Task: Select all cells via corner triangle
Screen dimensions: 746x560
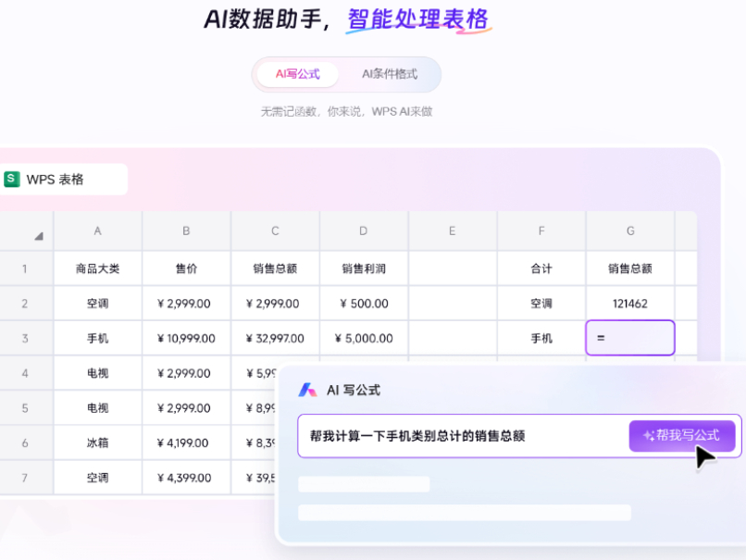Action: [39, 236]
